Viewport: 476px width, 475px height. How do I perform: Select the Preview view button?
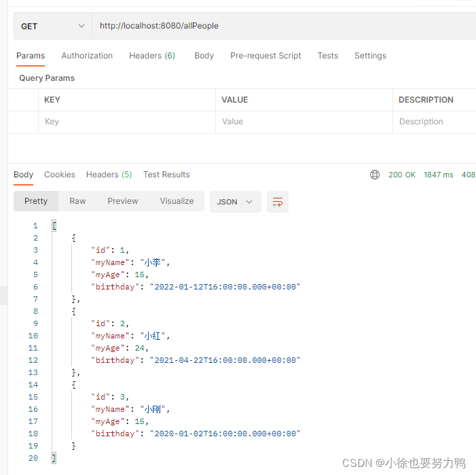(123, 201)
